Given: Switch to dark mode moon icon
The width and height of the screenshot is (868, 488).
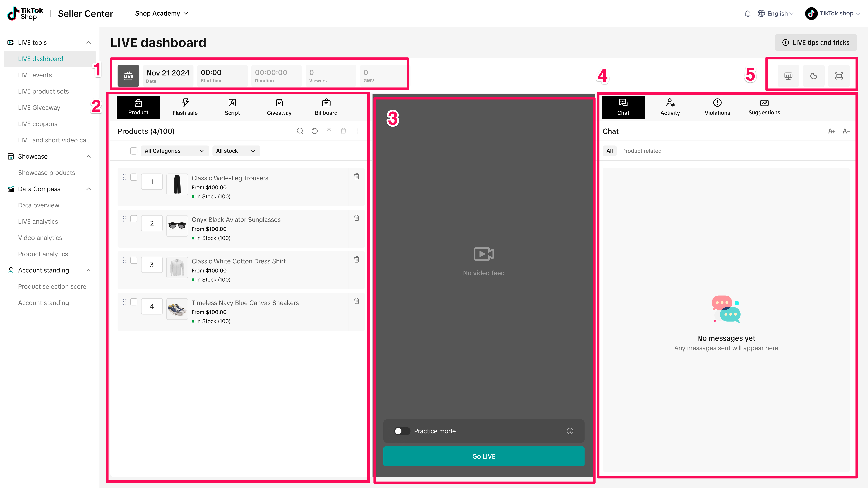Looking at the screenshot, I should (813, 76).
